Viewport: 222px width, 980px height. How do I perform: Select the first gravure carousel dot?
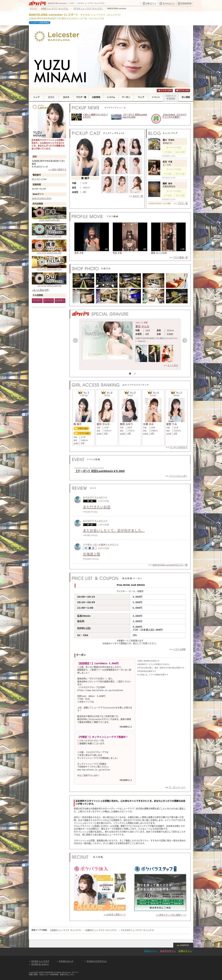click(130, 374)
